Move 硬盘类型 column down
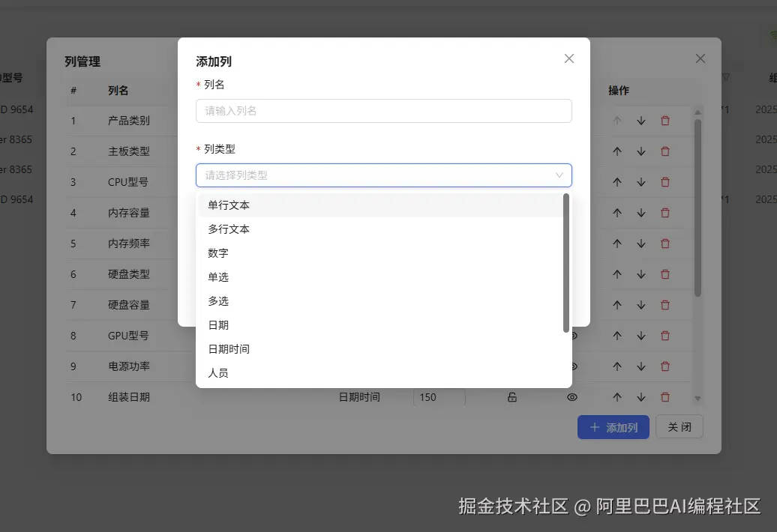The width and height of the screenshot is (777, 532). tap(640, 274)
